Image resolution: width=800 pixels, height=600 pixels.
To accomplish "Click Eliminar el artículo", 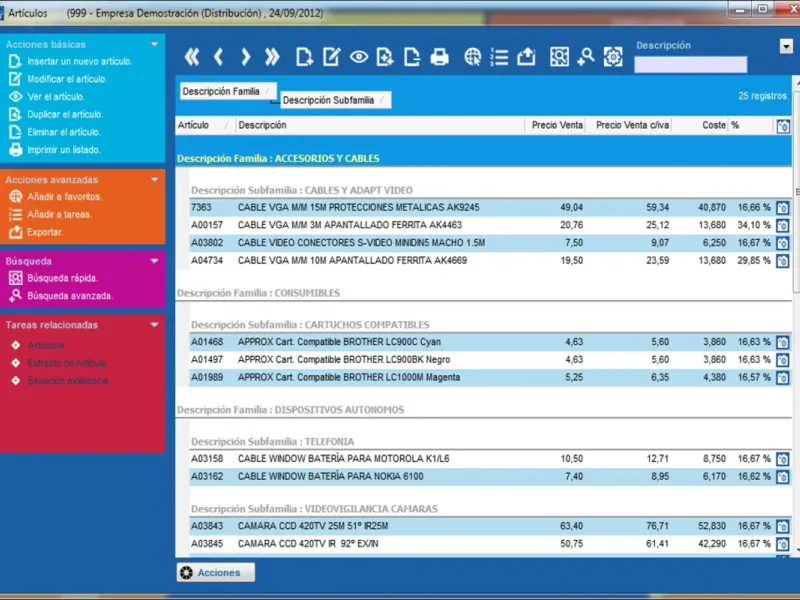I will [64, 132].
